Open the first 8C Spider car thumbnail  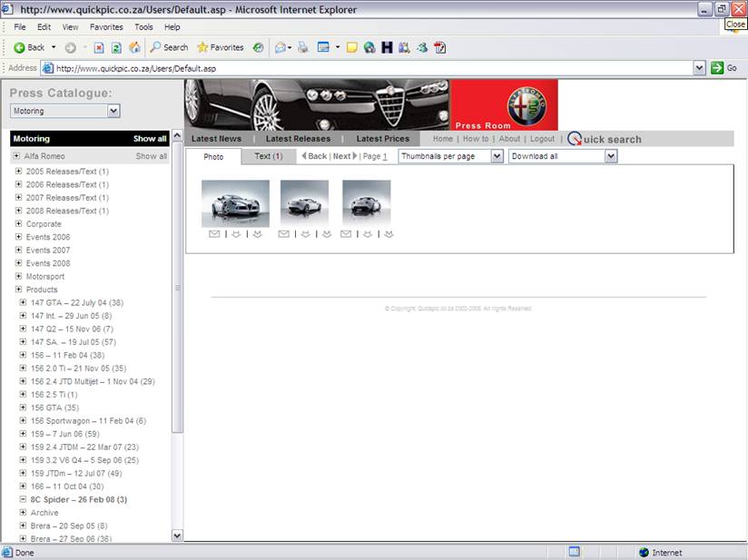coord(235,203)
